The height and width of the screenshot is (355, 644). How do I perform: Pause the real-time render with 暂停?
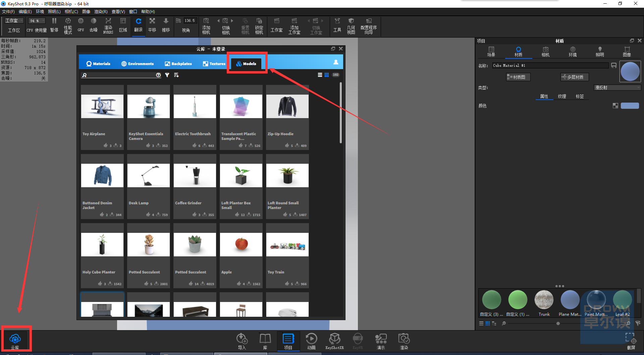54,25
